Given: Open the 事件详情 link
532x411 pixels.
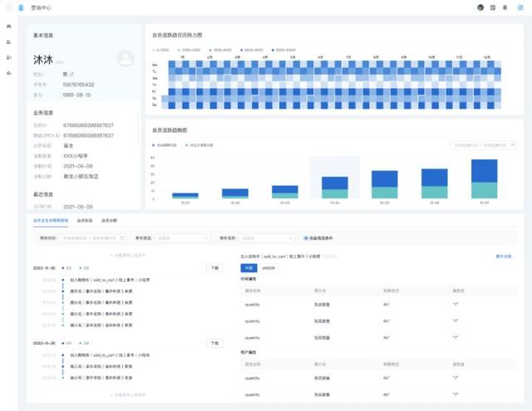Looking at the screenshot, I should point(505,257).
